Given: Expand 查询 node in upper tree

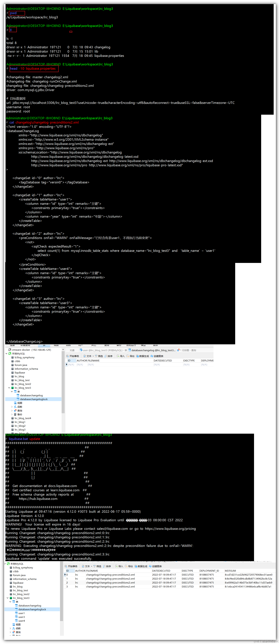Looking at the screenshot, I should [x=12, y=411].
